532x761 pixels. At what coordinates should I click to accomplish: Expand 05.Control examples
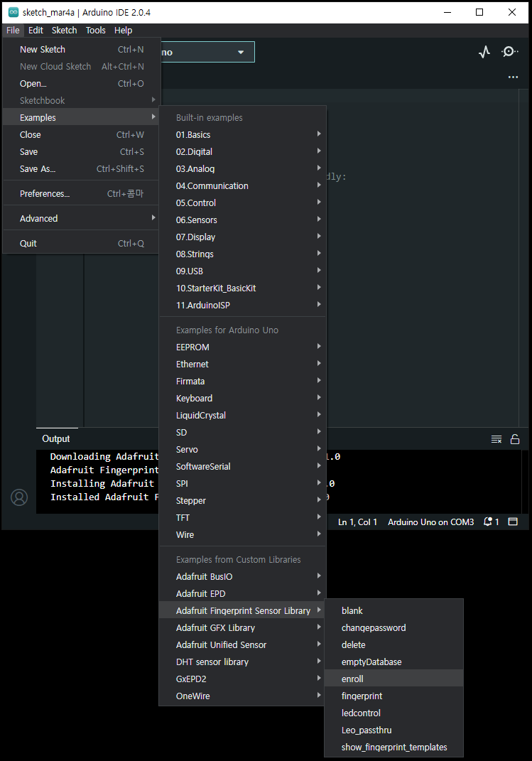pyautogui.click(x=242, y=203)
